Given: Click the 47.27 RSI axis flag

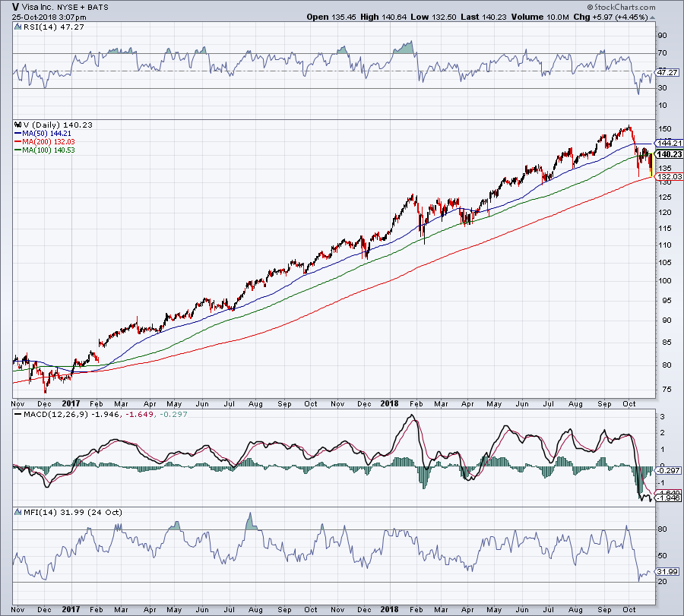Looking at the screenshot, I should click(667, 72).
